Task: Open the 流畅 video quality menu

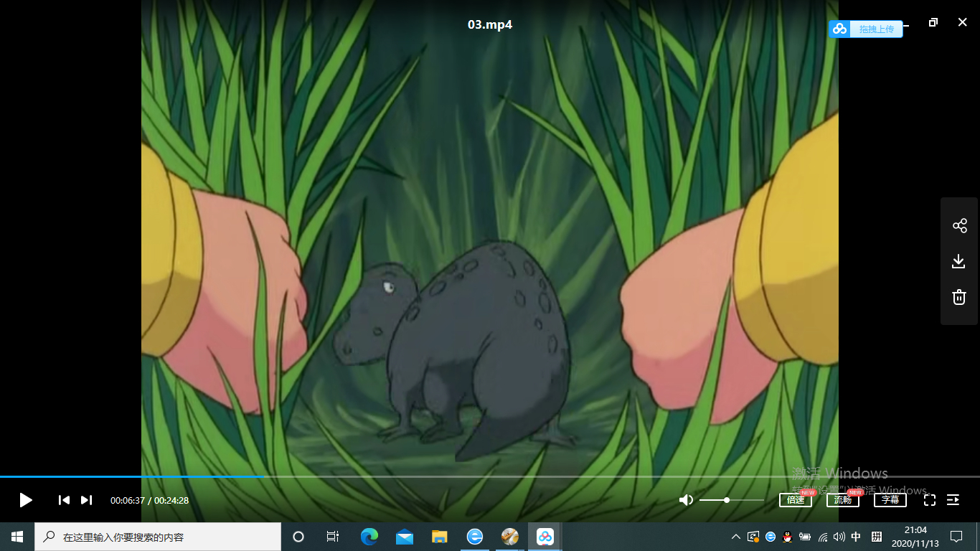Action: (843, 500)
